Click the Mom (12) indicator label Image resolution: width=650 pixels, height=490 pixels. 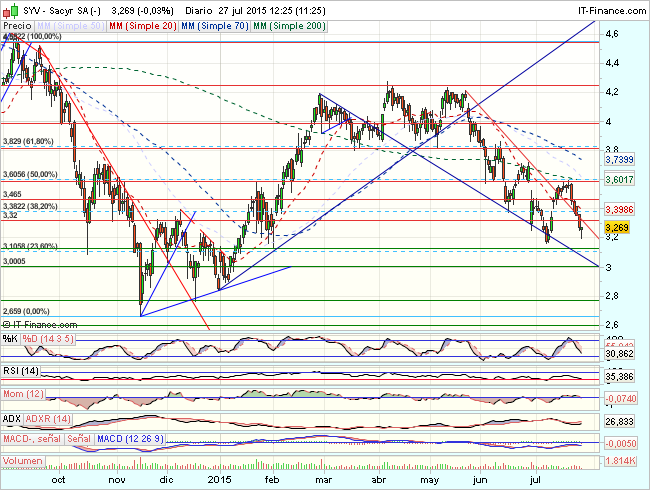click(x=23, y=394)
